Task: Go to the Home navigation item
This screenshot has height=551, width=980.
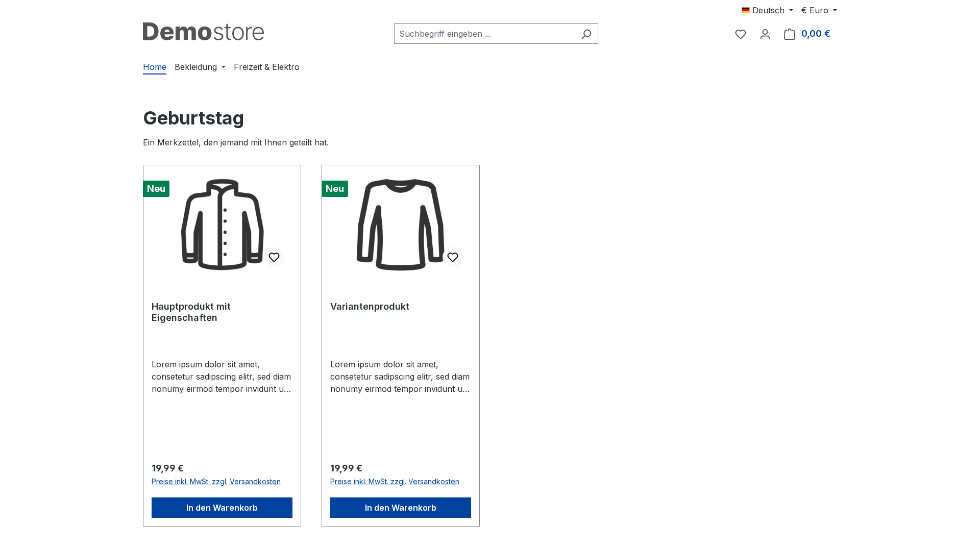Action: [x=155, y=67]
